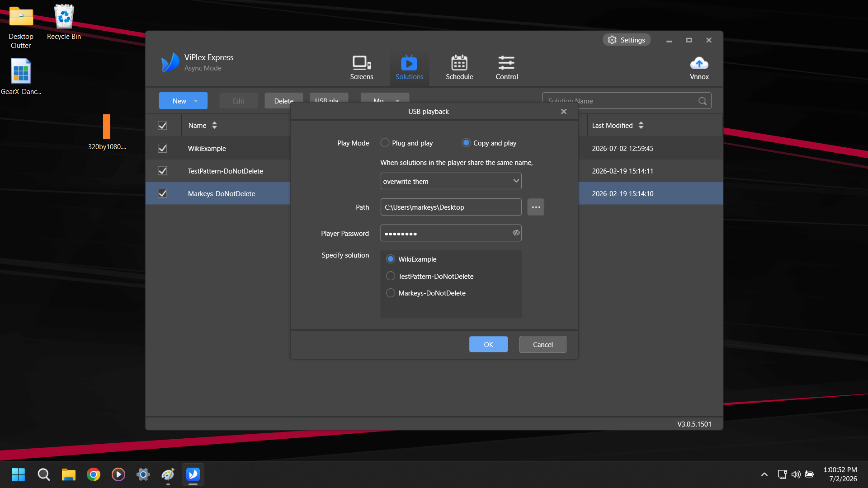Browse path with the three-dots button

536,207
